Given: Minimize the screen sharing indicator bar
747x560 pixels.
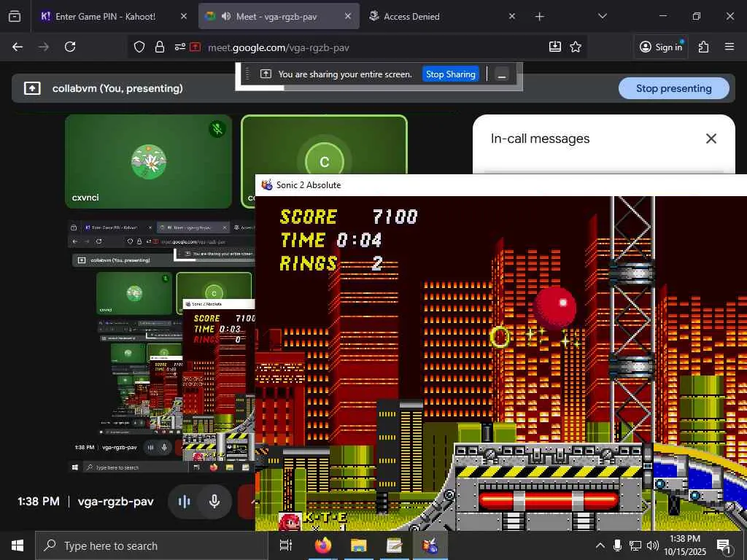Looking at the screenshot, I should (502, 75).
